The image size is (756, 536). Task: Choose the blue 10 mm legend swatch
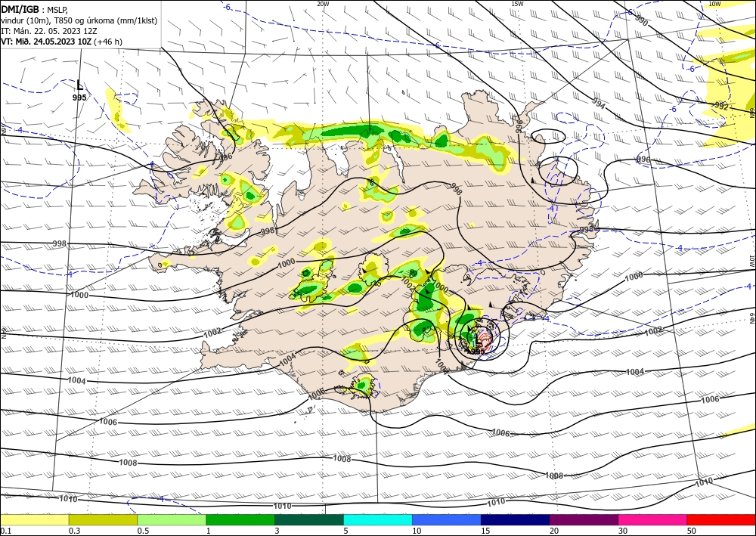click(x=447, y=519)
